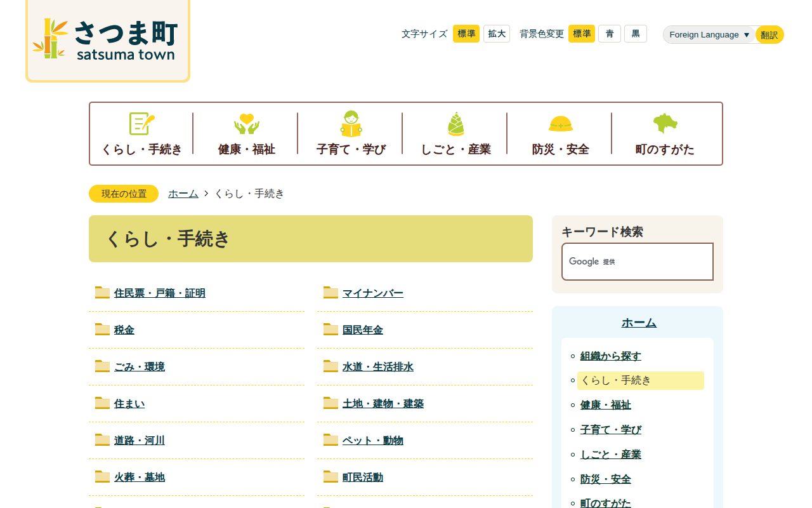
Task: Open the 道路・河川 category link
Action: click(140, 441)
